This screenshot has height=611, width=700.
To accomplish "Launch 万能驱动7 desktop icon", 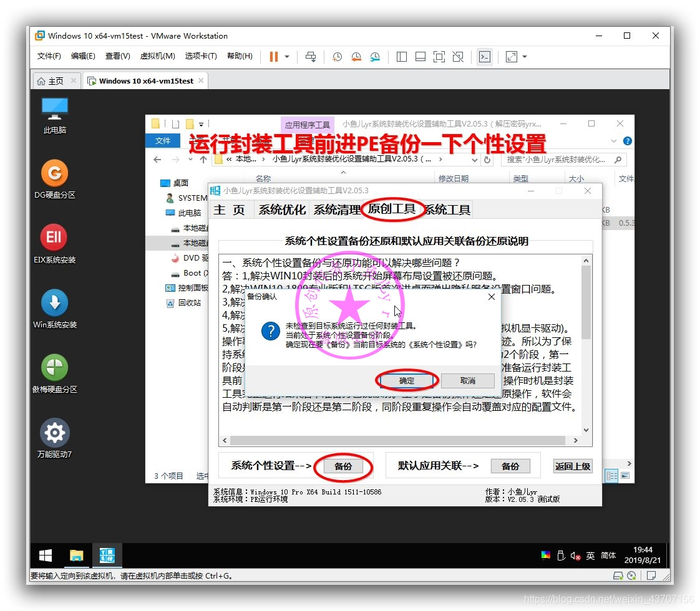I will click(54, 438).
